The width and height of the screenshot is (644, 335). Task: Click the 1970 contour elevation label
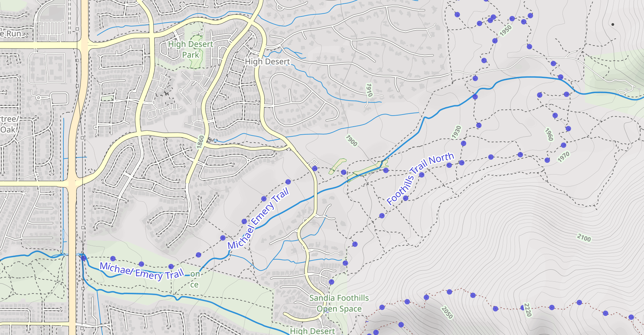pos(564,157)
